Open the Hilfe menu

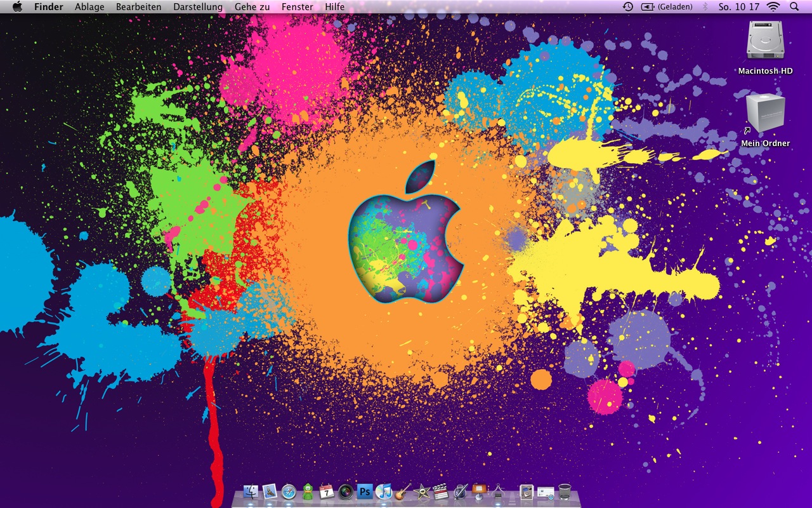coord(335,7)
